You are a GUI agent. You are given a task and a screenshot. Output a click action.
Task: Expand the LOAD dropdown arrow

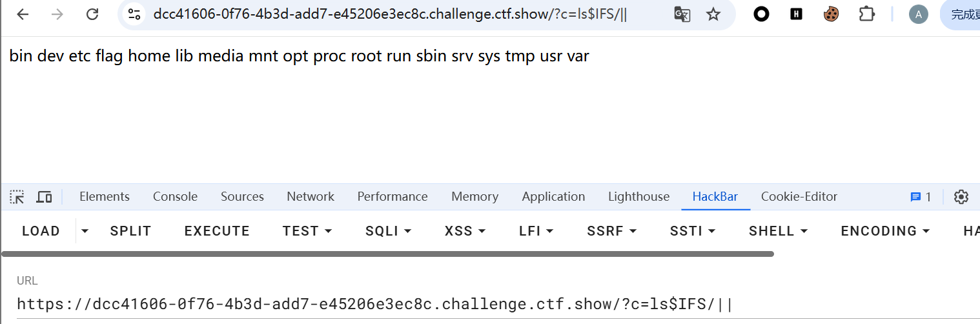point(85,231)
